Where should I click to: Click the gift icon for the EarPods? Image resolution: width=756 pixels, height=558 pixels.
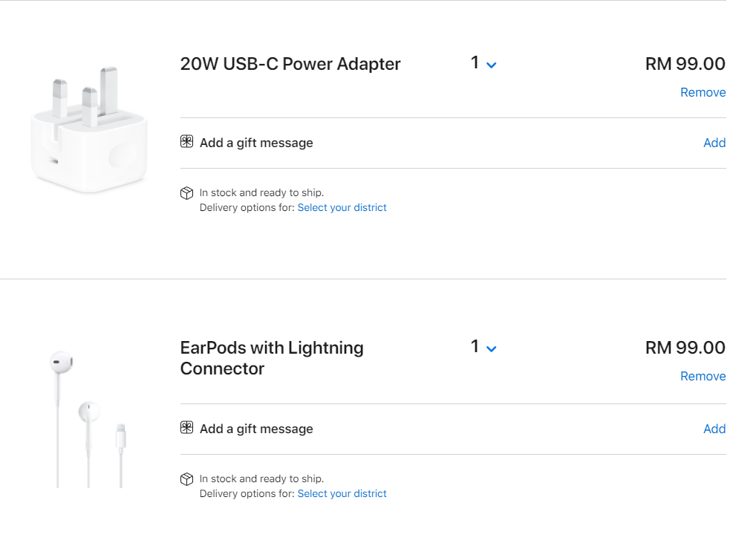point(186,428)
